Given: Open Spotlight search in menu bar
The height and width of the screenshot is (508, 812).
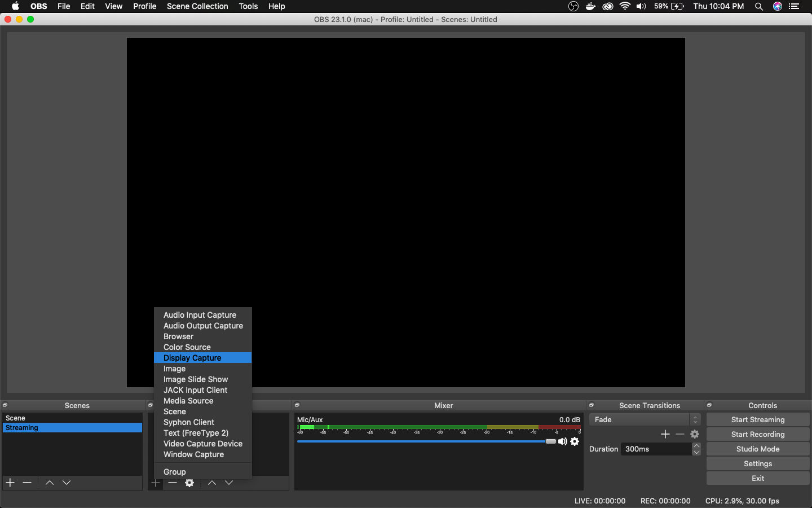Looking at the screenshot, I should [x=759, y=6].
